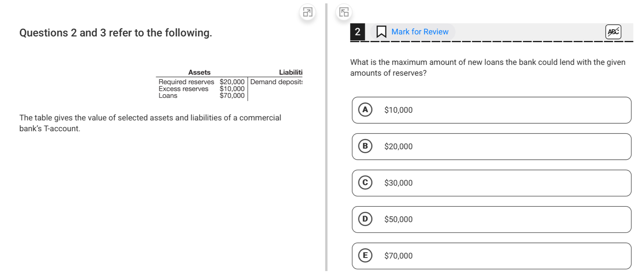Toggle the ABC answer strikethrough tool
644x273 pixels.
pos(613,32)
